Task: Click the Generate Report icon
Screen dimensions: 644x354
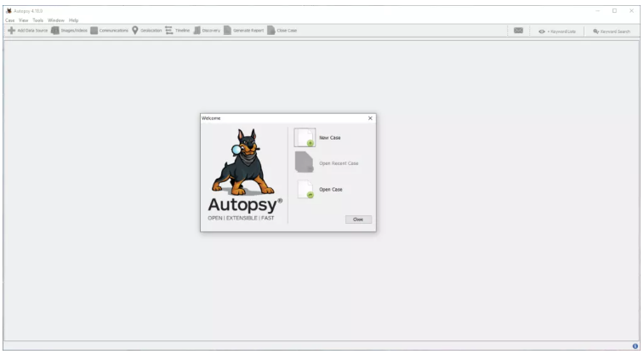Action: coord(227,31)
